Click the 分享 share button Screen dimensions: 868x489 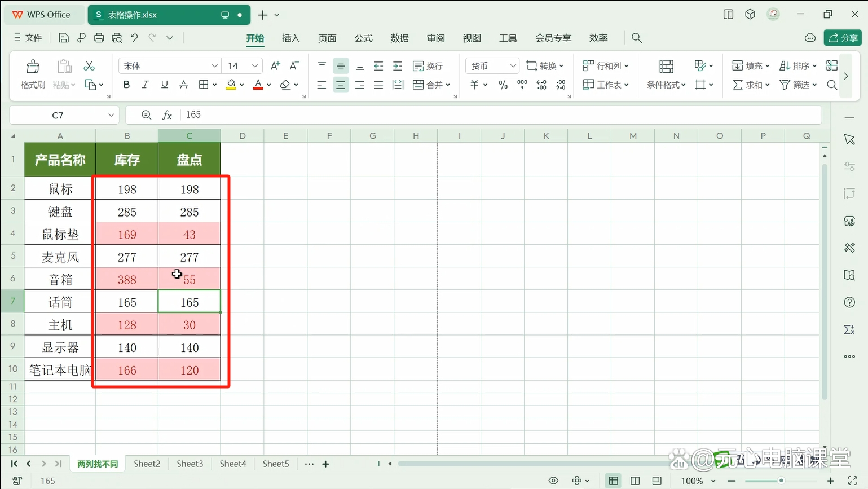click(x=843, y=38)
